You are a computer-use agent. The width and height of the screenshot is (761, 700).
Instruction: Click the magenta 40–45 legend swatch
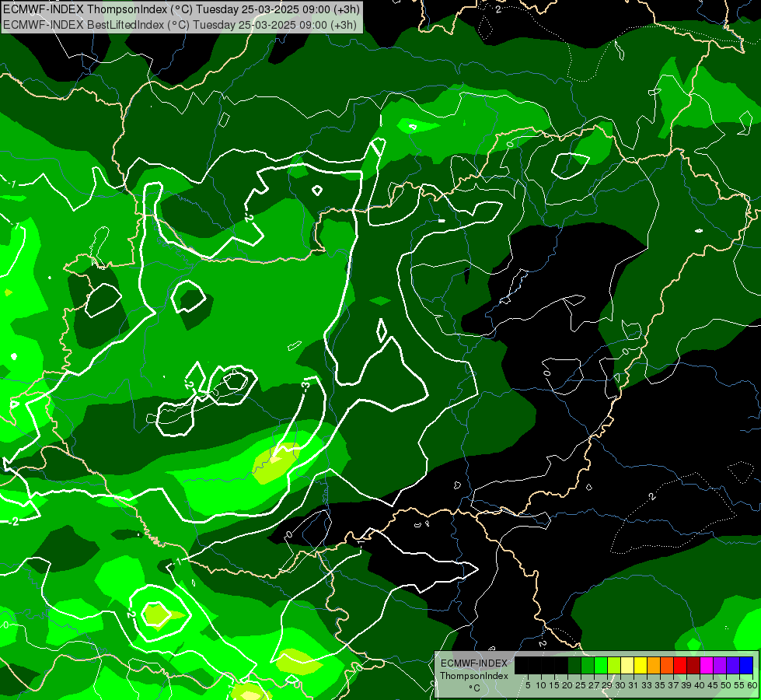pyautogui.click(x=707, y=665)
